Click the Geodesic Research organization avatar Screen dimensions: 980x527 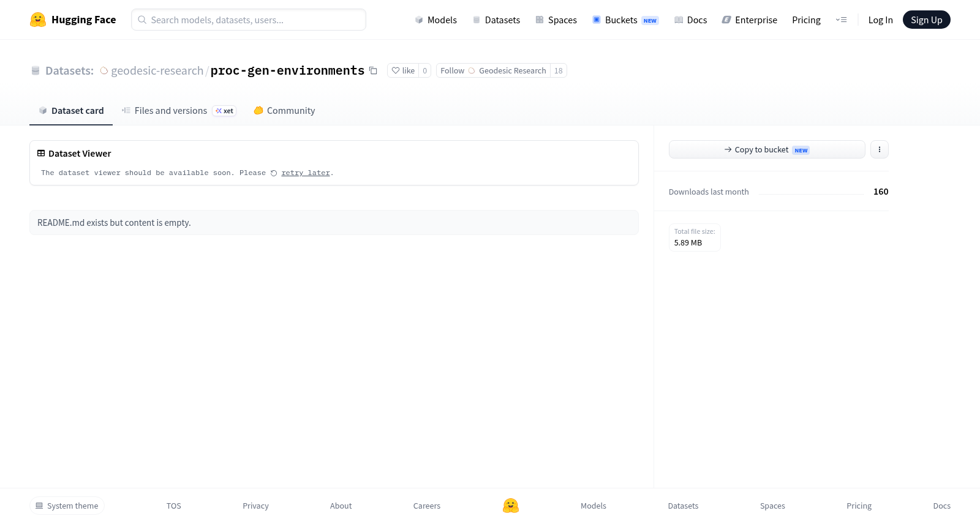pyautogui.click(x=472, y=71)
